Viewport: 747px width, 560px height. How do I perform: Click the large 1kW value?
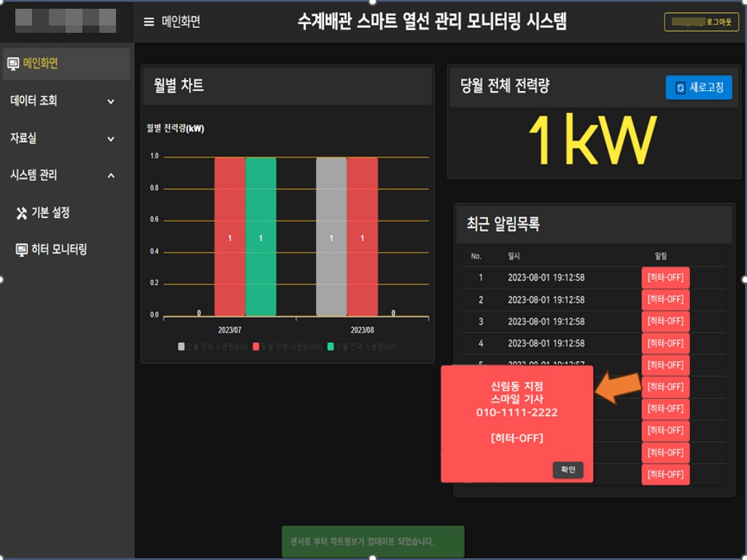click(x=592, y=140)
